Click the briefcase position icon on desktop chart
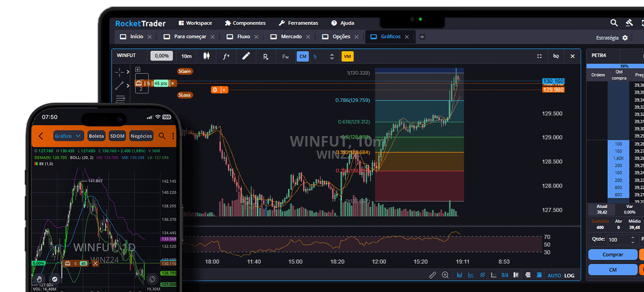644x292 pixels. pos(139,83)
